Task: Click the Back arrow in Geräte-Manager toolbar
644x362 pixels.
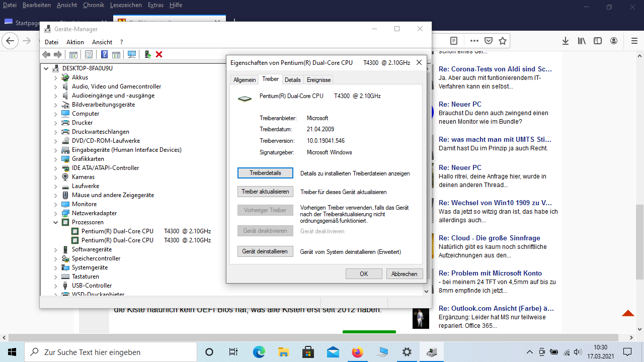Action: [46, 54]
